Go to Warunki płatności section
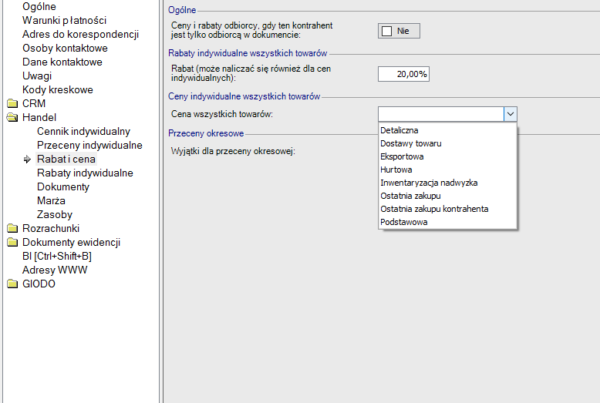600x403 pixels. coord(64,20)
